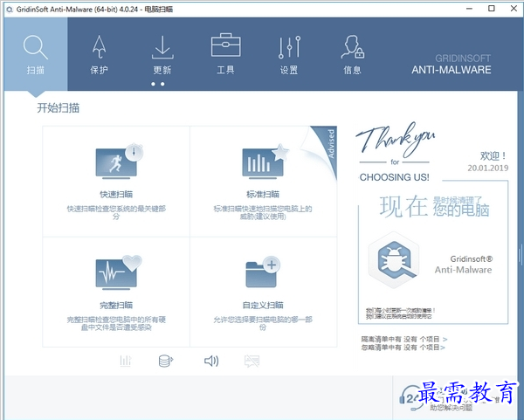524x420 pixels.
Task: Click the statistics bar chart icon below scans
Action: [125, 361]
